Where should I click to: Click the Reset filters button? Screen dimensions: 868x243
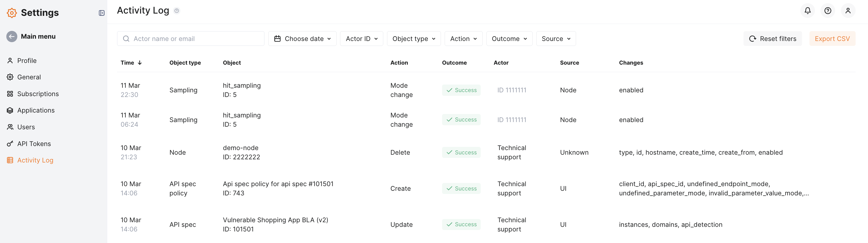[x=772, y=39]
